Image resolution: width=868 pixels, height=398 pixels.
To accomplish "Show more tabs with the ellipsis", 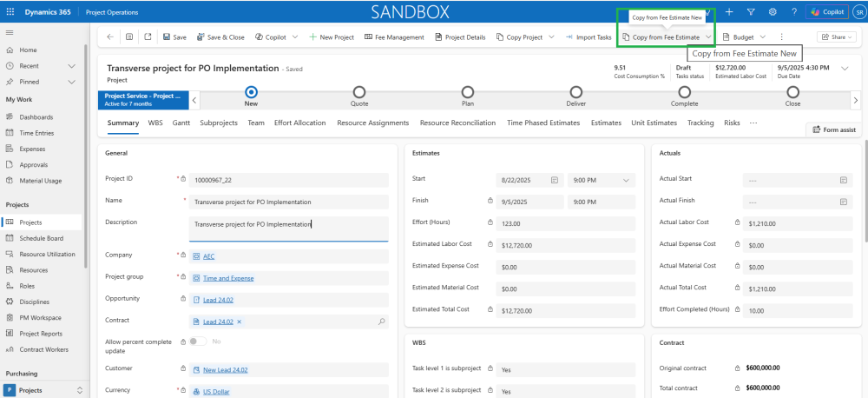I will tap(753, 123).
